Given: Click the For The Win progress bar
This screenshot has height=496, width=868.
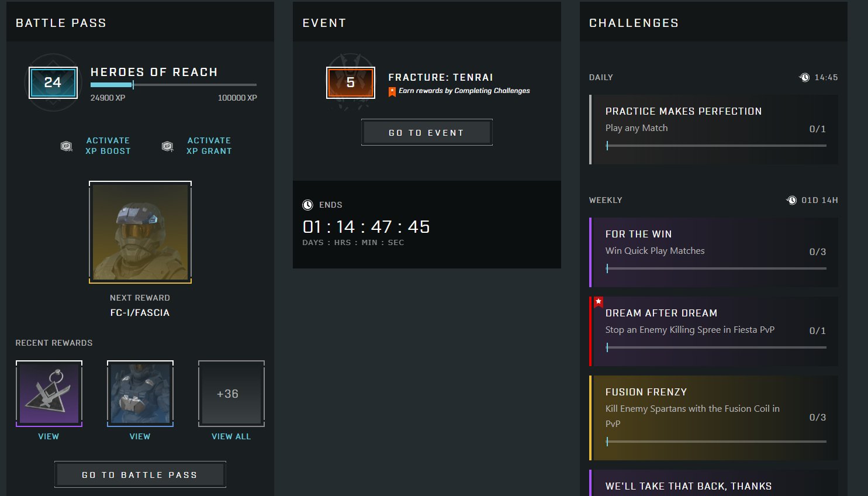Looking at the screenshot, I should pos(716,268).
